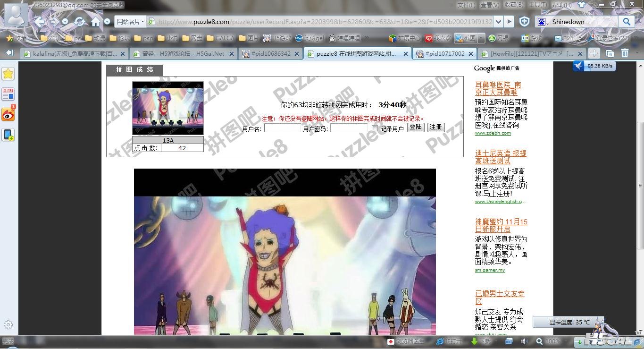Click the window popup icon in status bar
Viewport: 644px width, 349px height.
coord(509,341)
